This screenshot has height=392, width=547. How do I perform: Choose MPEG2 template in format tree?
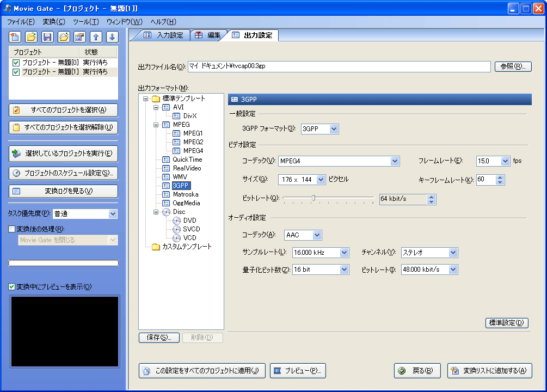[193, 142]
